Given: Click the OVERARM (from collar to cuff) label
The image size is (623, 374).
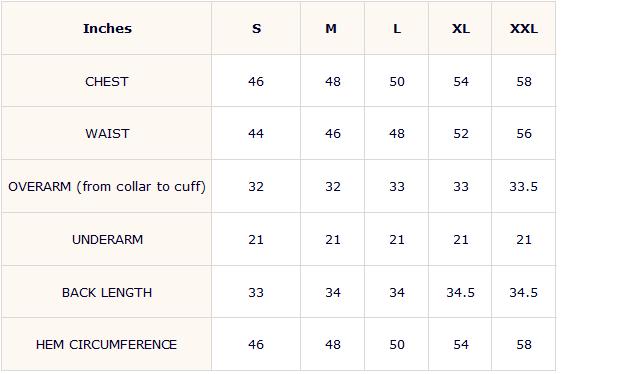Looking at the screenshot, I should click(x=107, y=186).
